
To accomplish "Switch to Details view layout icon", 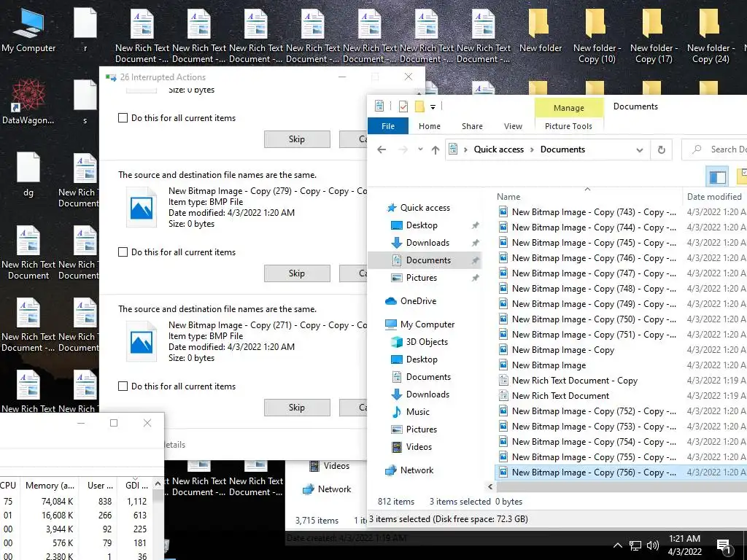I will 718,176.
